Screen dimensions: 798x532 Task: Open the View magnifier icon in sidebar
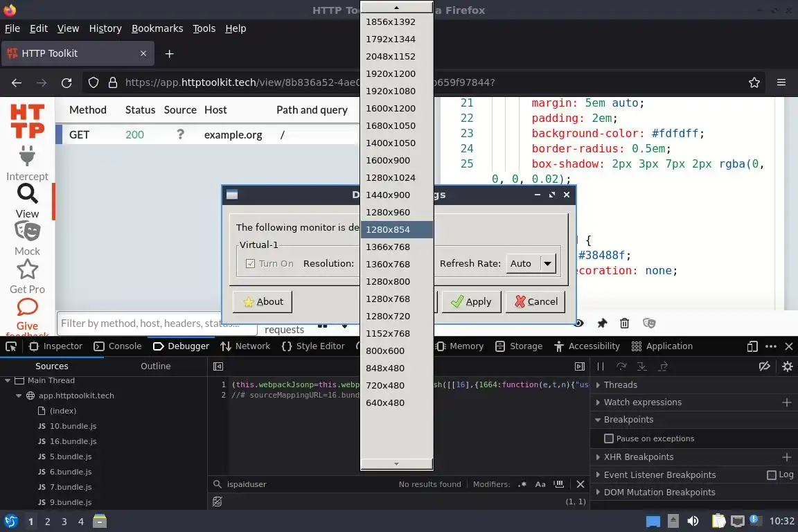click(x=27, y=193)
